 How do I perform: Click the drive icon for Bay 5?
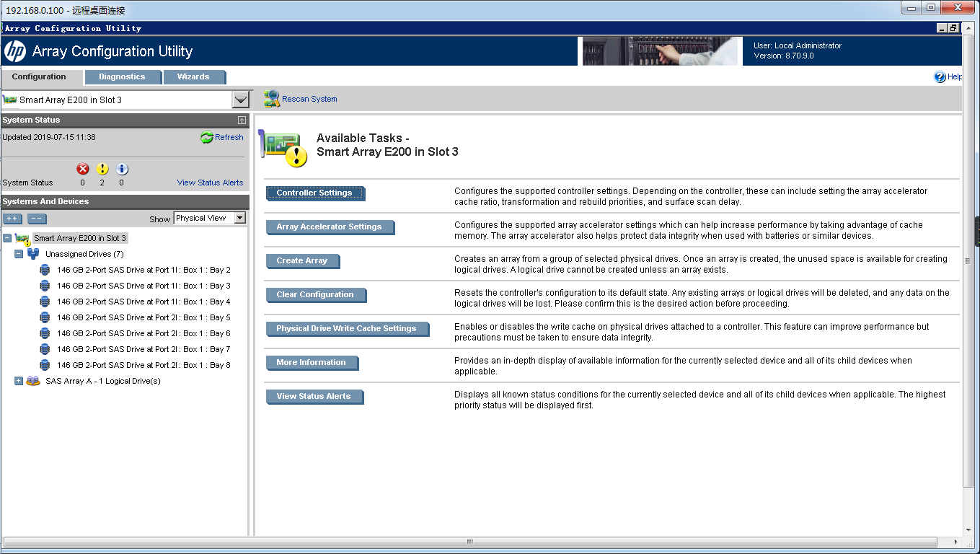click(45, 317)
